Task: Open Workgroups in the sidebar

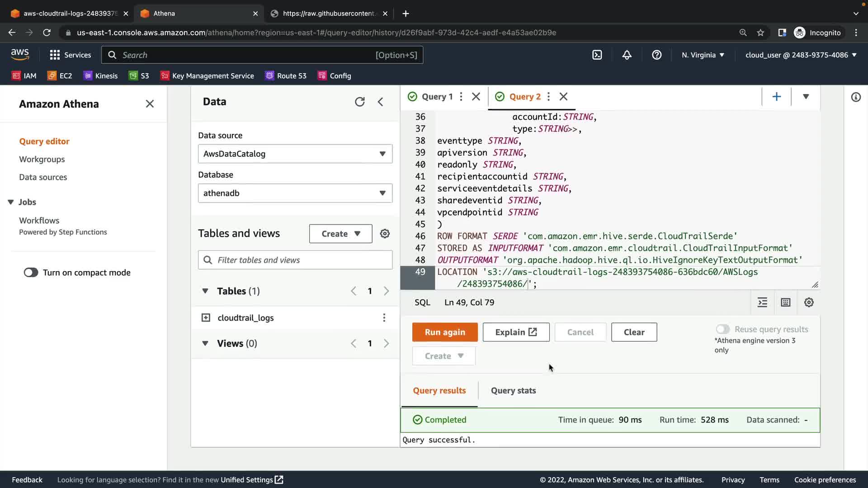Action: [x=42, y=159]
